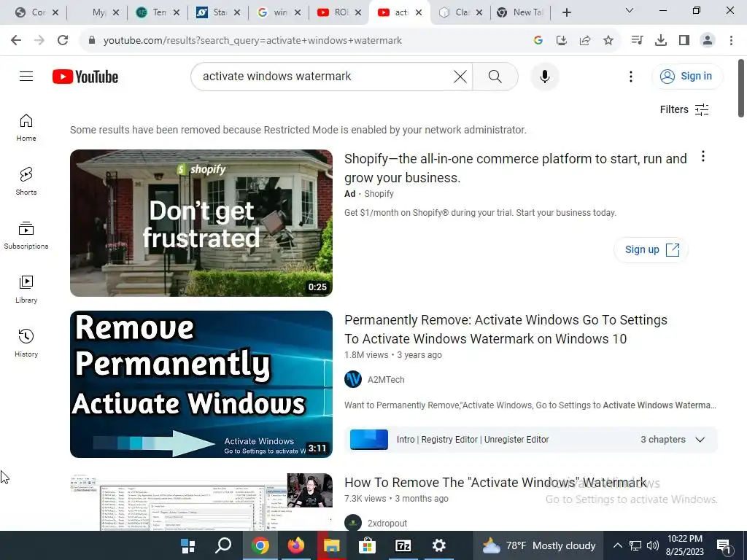
Task: Open Subscriptions in the sidebar
Action: 26,236
